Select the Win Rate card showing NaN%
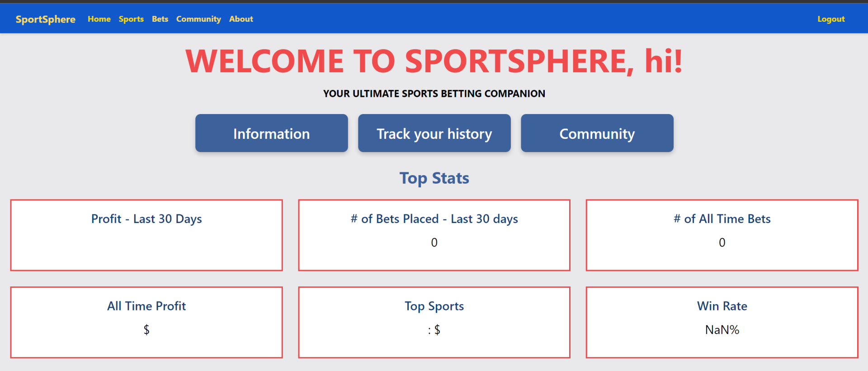 click(722, 322)
